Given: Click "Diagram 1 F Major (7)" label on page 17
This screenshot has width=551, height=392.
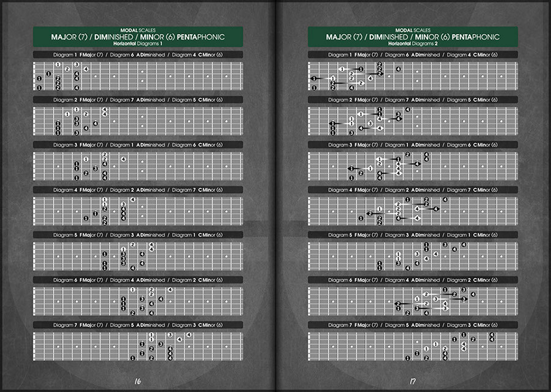Looking at the screenshot, I should [x=353, y=55].
